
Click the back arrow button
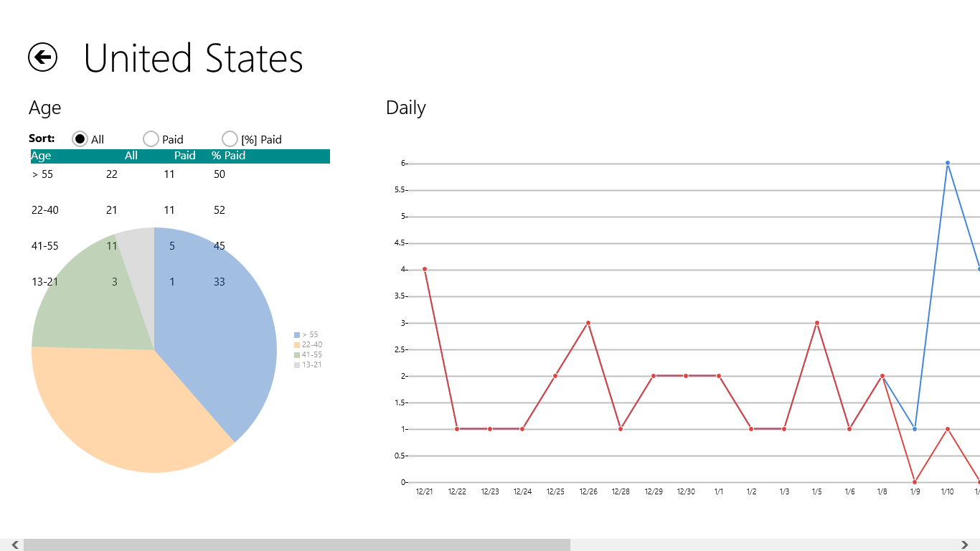pyautogui.click(x=43, y=57)
